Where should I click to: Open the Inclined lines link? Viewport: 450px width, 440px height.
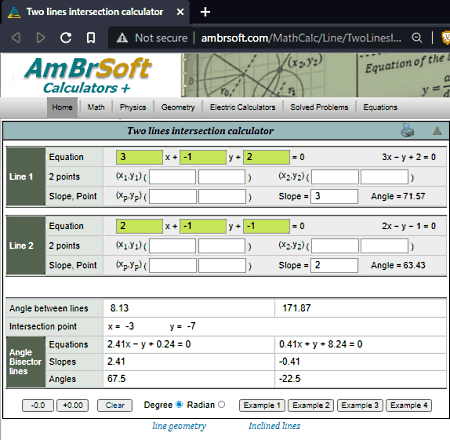[x=274, y=426]
